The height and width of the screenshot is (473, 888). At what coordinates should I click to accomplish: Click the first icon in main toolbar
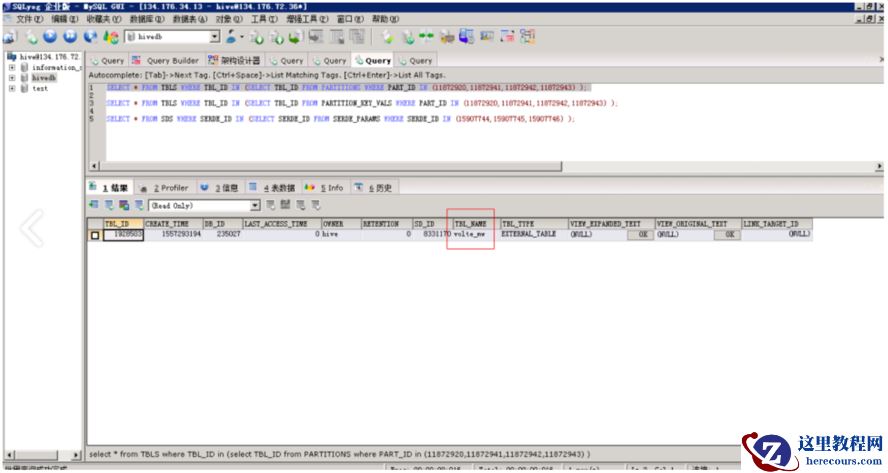coord(8,37)
